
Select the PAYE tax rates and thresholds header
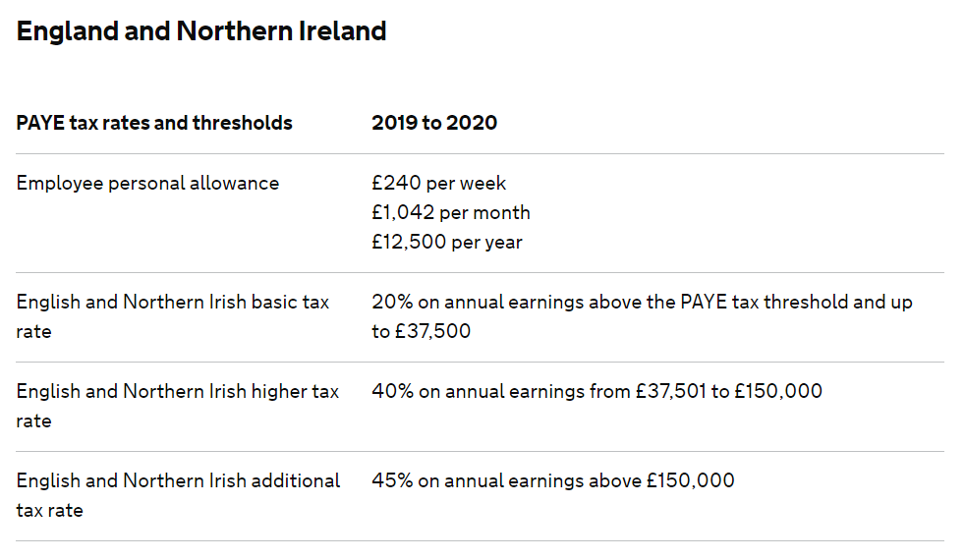pyautogui.click(x=154, y=123)
